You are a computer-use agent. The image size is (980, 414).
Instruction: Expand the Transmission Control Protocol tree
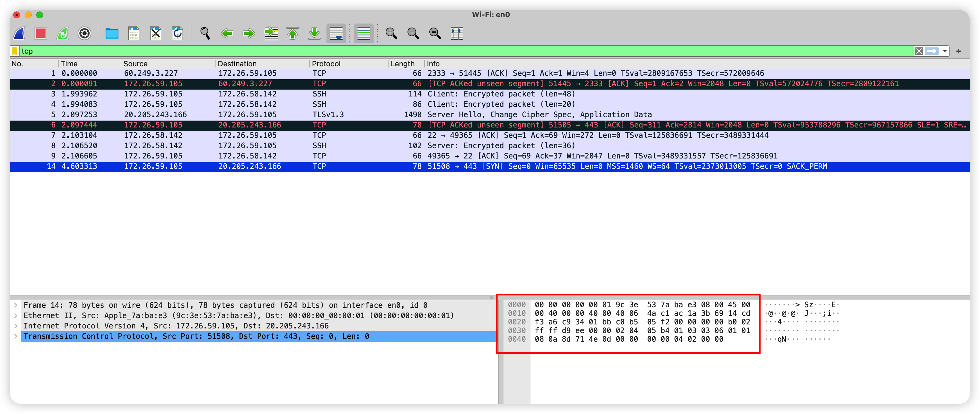point(16,336)
